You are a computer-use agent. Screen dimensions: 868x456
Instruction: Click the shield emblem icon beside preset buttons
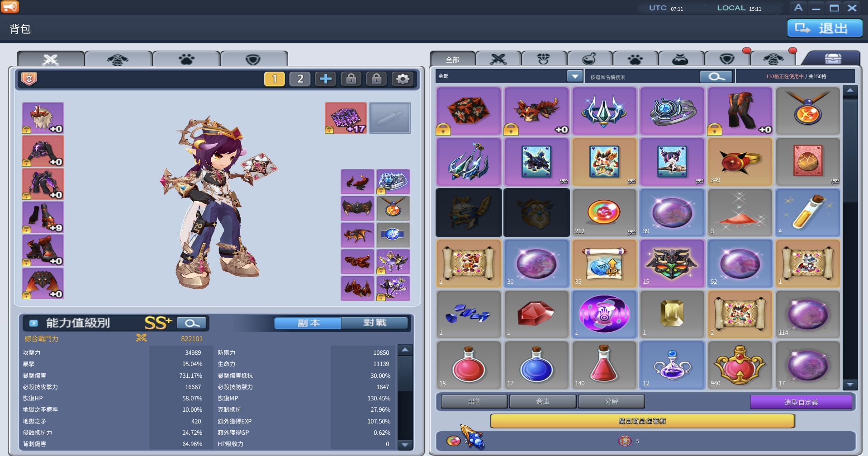pyautogui.click(x=29, y=79)
